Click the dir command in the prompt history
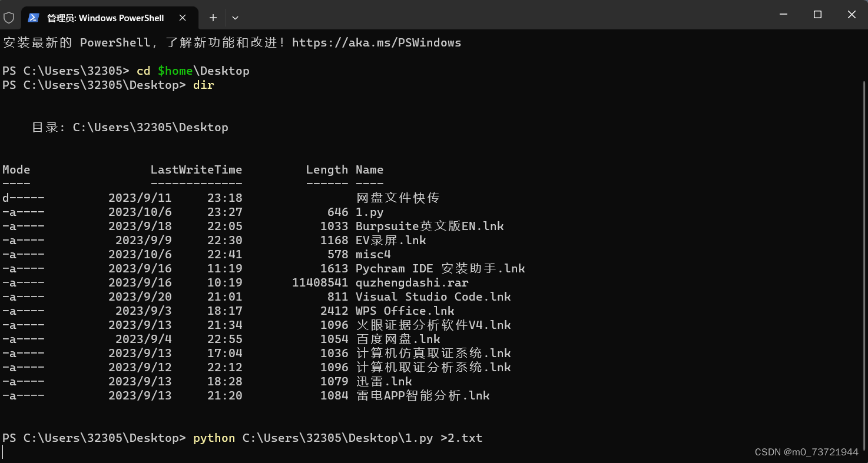 [203, 85]
